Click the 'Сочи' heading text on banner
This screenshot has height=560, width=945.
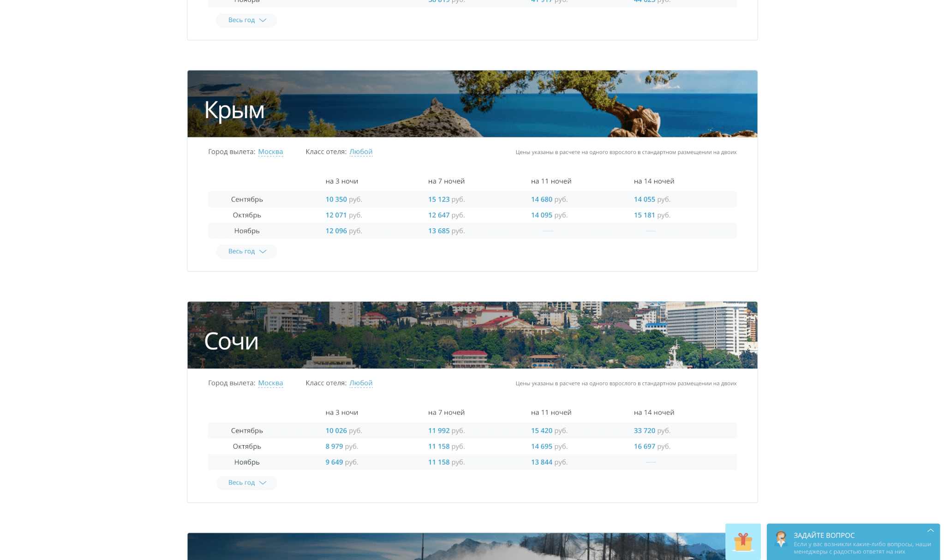coord(231,341)
